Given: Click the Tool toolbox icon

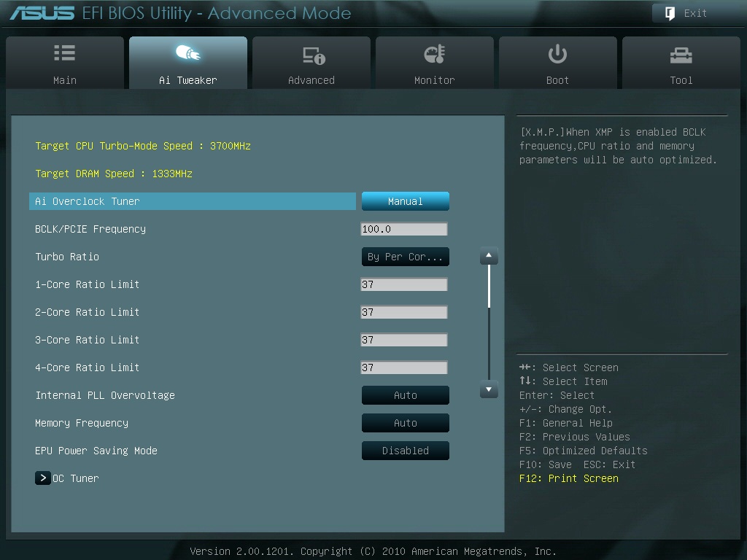Looking at the screenshot, I should point(681,55).
